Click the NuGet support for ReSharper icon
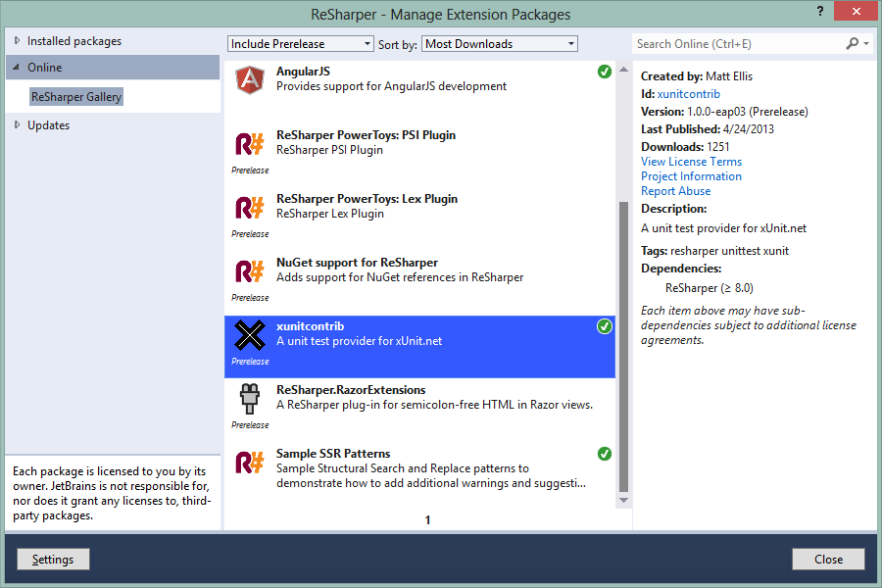 pos(250,271)
